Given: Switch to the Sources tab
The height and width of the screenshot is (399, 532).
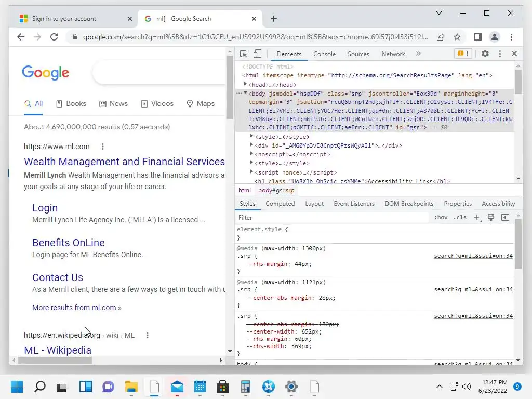Looking at the screenshot, I should click(x=358, y=54).
